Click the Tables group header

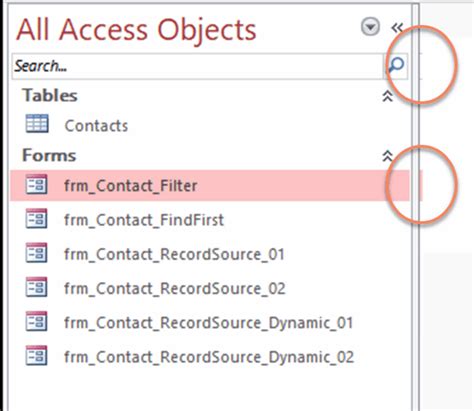[x=50, y=95]
